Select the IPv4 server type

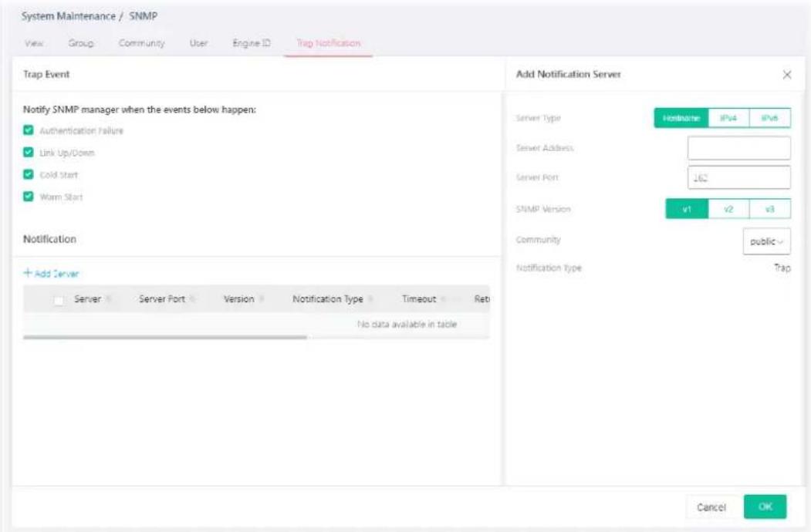click(728, 118)
